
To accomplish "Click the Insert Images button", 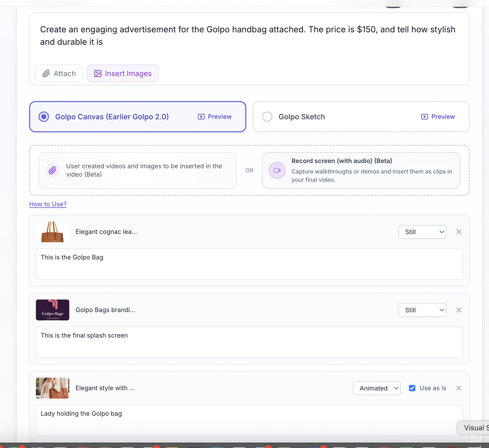I will tap(123, 73).
